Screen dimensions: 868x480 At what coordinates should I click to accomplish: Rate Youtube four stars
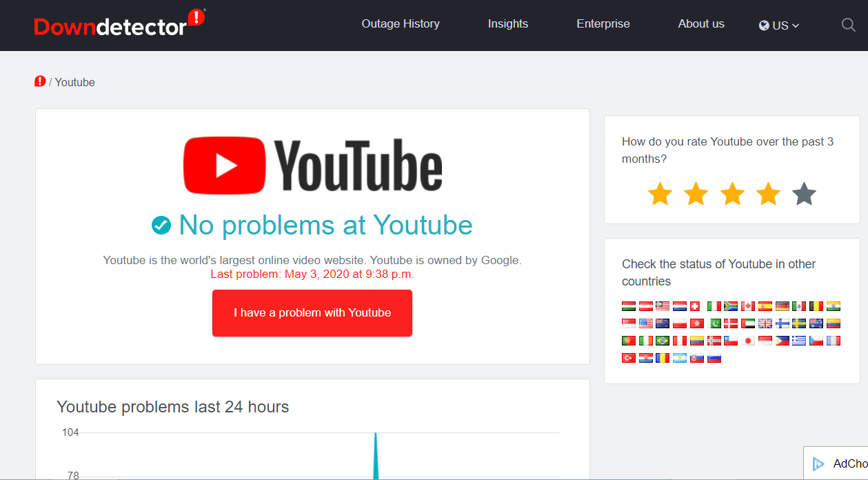tap(768, 194)
